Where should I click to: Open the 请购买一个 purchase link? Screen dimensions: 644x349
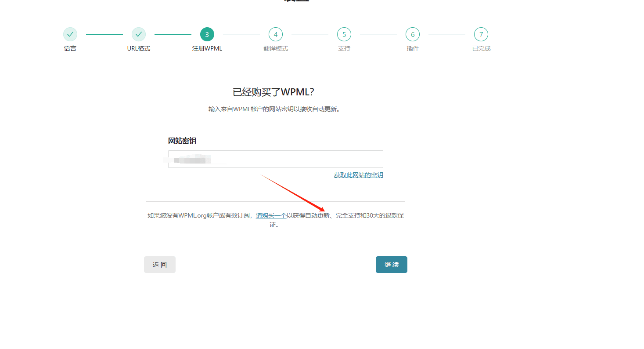[x=271, y=215]
